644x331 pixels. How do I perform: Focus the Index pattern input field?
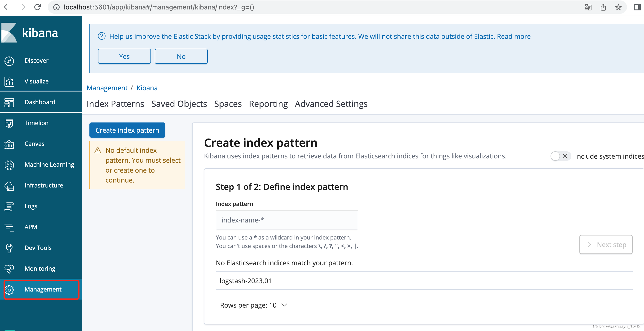pos(287,220)
